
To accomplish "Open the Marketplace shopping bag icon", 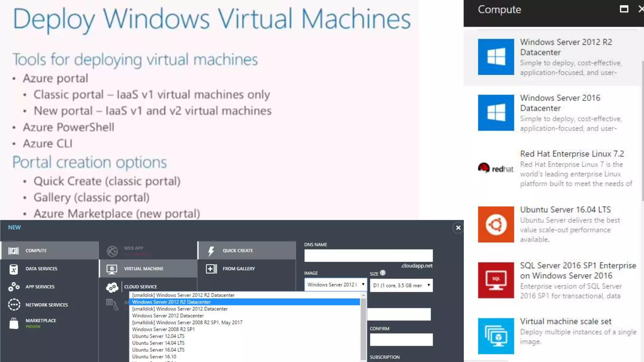I will pos(14,323).
